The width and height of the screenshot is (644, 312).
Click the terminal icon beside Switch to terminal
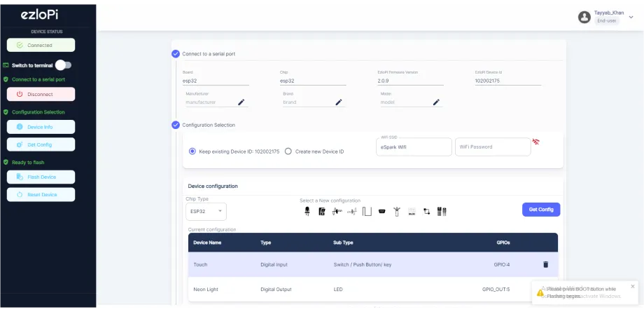tap(6, 65)
